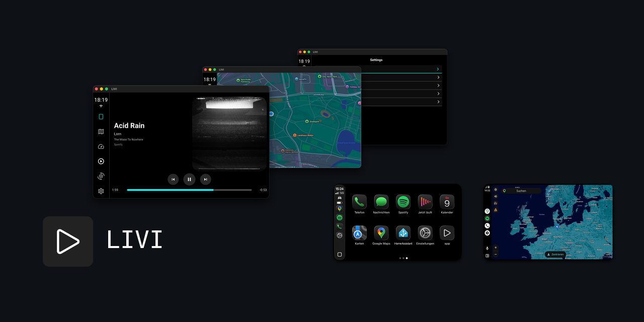Go to first CarPlay home page dot
The image size is (644, 322).
(x=400, y=258)
